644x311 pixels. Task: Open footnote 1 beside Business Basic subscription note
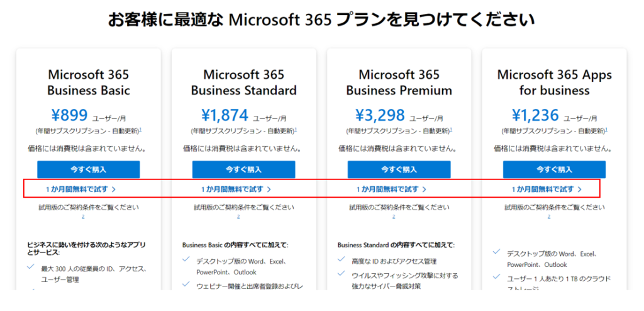(141, 130)
